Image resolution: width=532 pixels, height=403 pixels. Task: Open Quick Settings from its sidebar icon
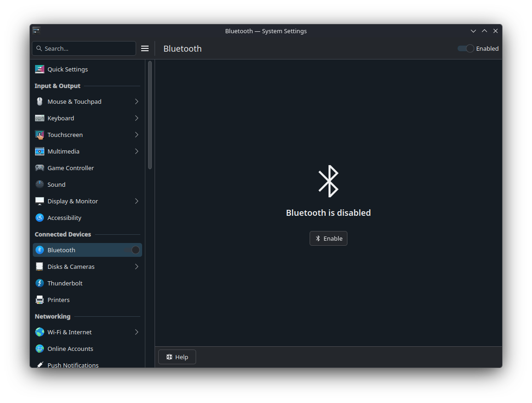point(40,69)
